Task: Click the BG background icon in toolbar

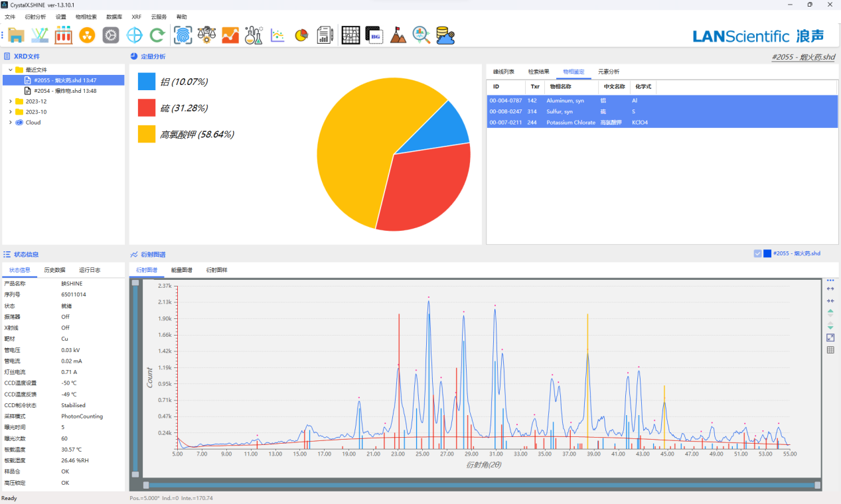Action: [x=374, y=35]
